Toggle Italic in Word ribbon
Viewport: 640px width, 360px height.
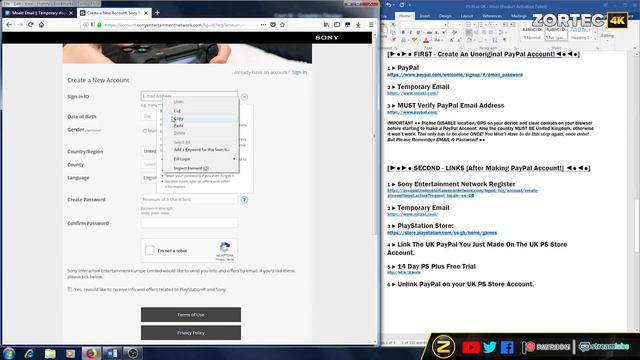pyautogui.click(x=411, y=32)
